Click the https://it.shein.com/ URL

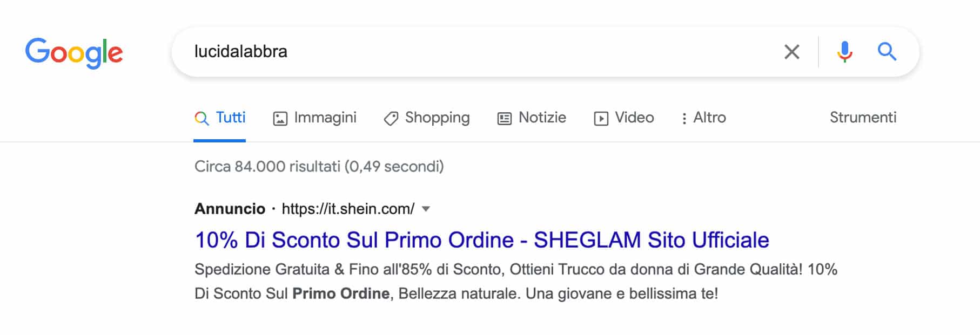coord(348,209)
